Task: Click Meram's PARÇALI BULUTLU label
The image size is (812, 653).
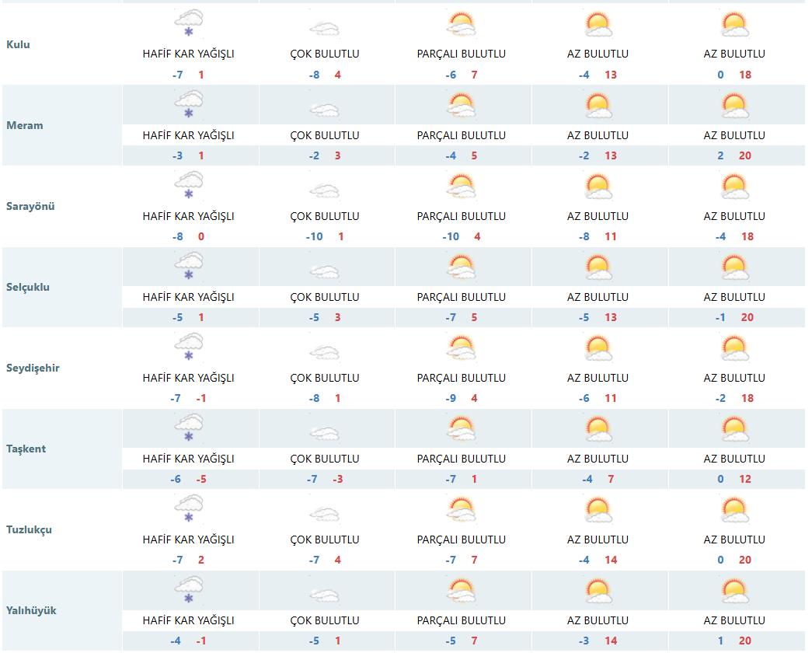Action: (x=462, y=135)
